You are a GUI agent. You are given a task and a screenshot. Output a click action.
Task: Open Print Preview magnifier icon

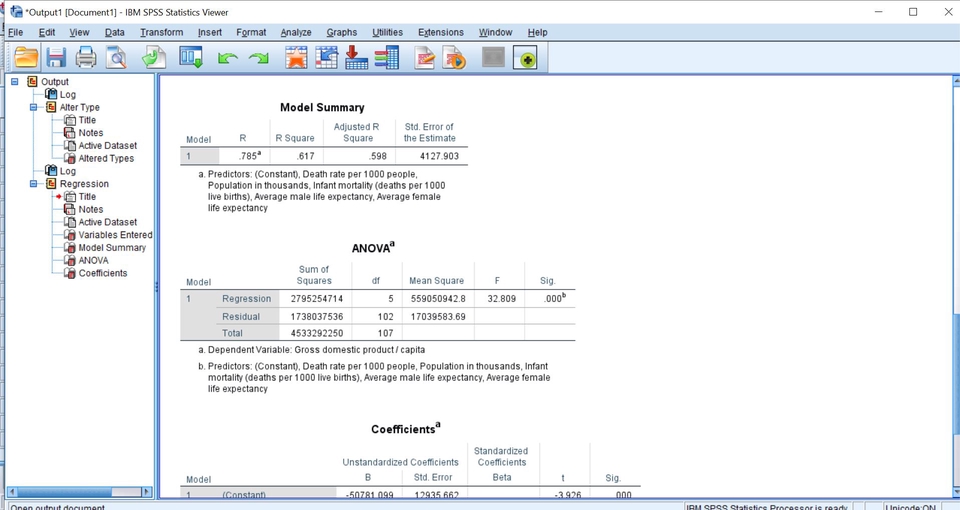click(116, 58)
